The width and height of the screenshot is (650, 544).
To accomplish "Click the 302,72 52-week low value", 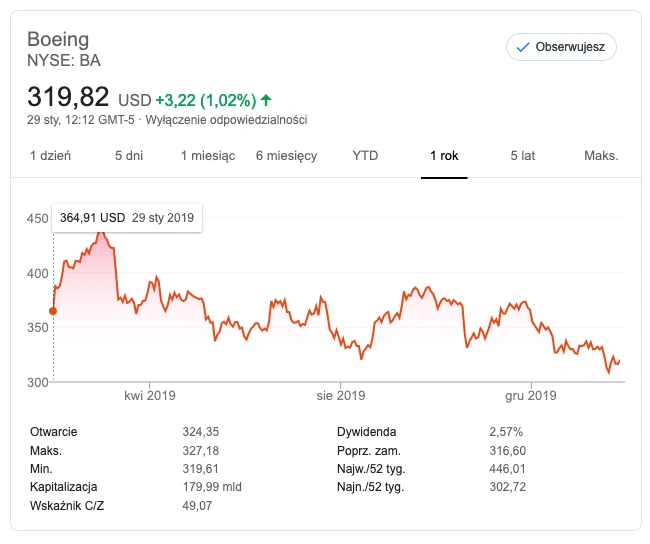I will 507,487.
